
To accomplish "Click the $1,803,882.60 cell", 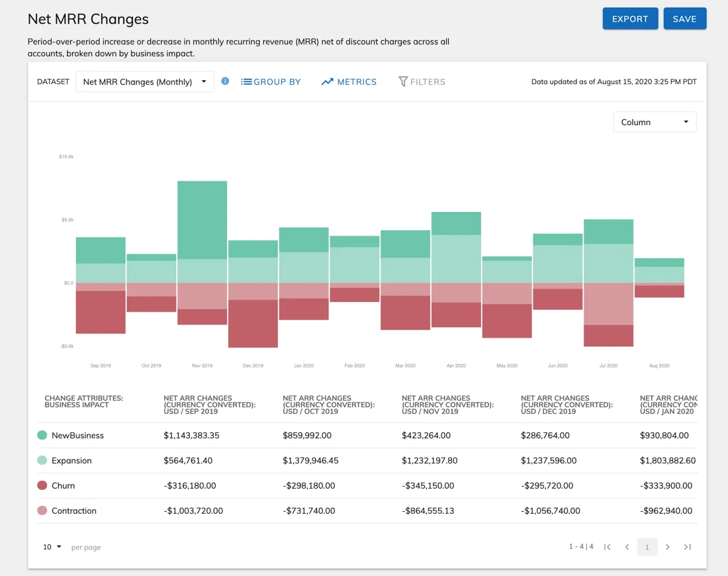I will pyautogui.click(x=668, y=460).
